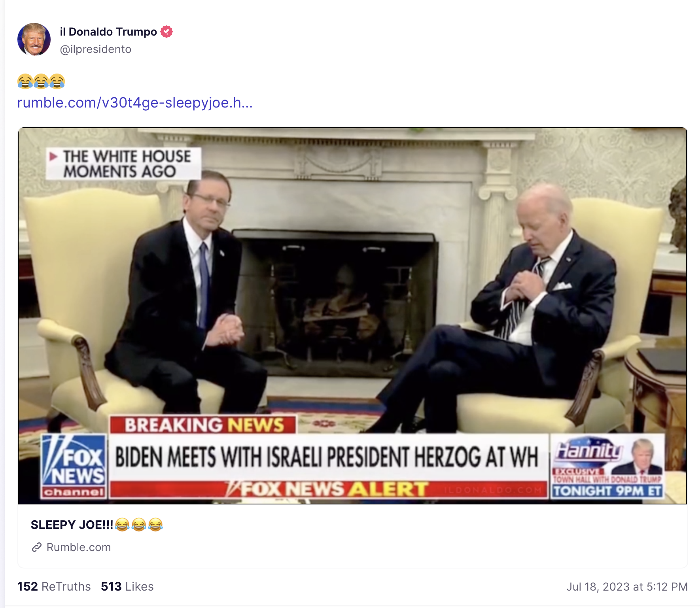Click the White House Moments Ago label
Screen dimensions: 700x608
click(x=123, y=164)
